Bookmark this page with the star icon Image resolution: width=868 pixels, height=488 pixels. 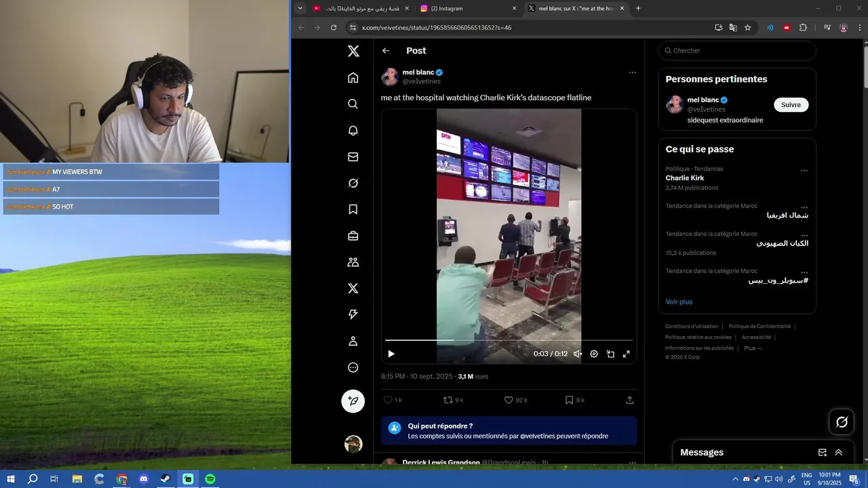click(748, 28)
